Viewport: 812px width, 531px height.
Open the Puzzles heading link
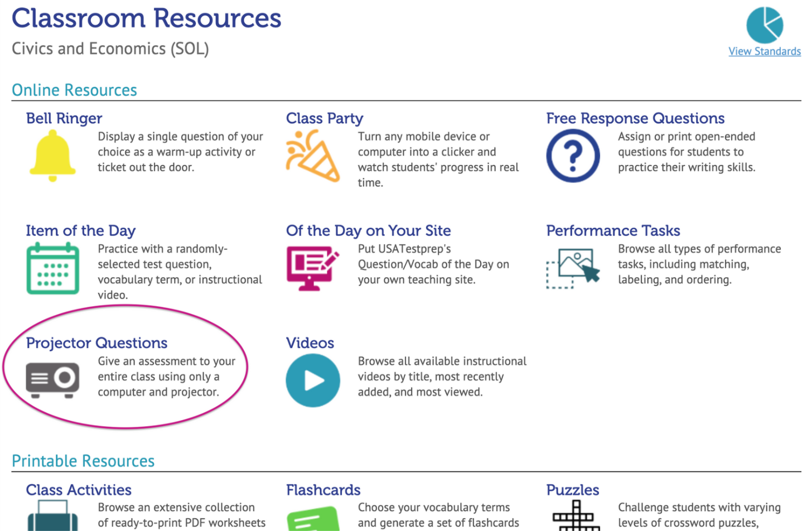click(573, 490)
